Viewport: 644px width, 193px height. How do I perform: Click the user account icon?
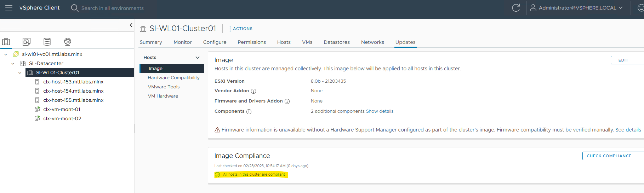(533, 8)
